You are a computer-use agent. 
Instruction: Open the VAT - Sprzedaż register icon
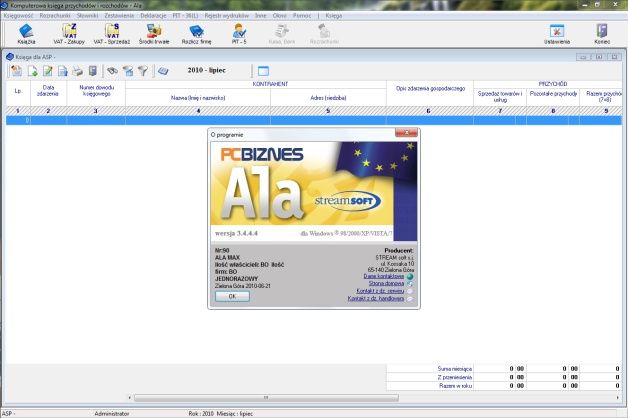coord(112,34)
